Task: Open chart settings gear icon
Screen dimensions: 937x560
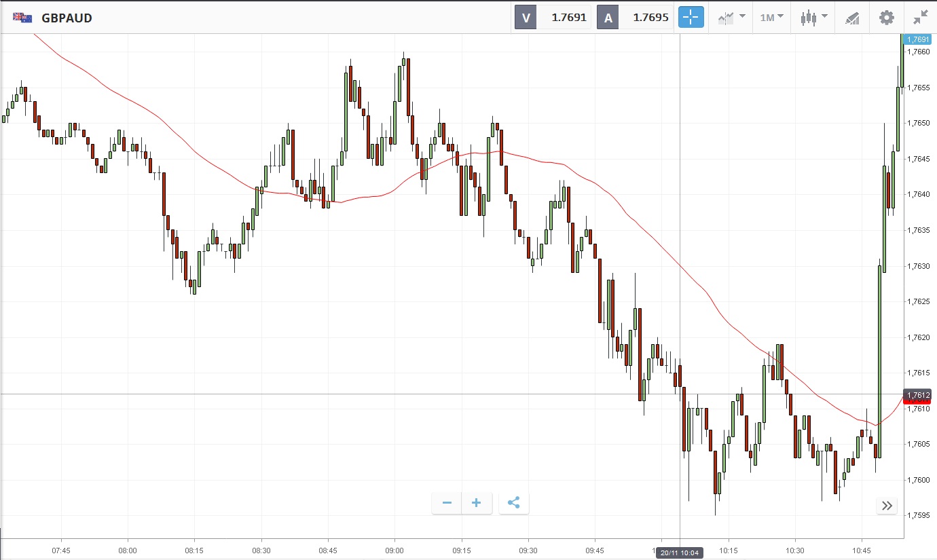Action: (887, 18)
